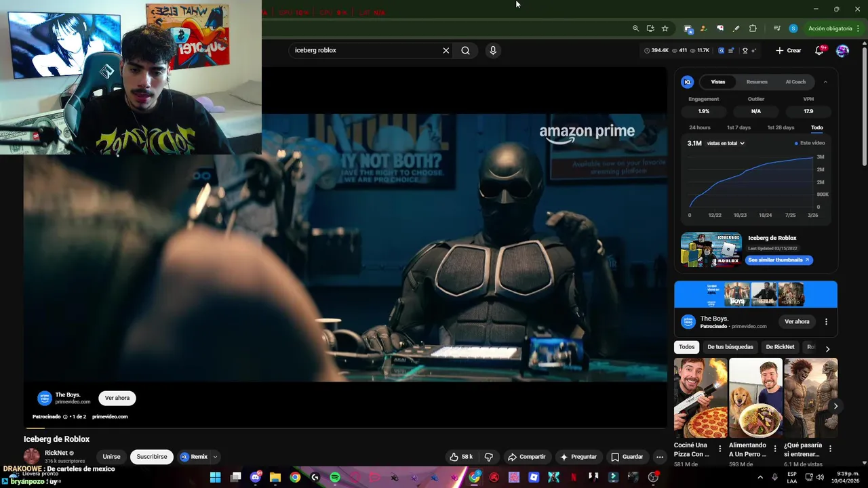Screen dimensions: 868x488
Task: Select the De tus búsquedas chip
Action: pos(730,347)
